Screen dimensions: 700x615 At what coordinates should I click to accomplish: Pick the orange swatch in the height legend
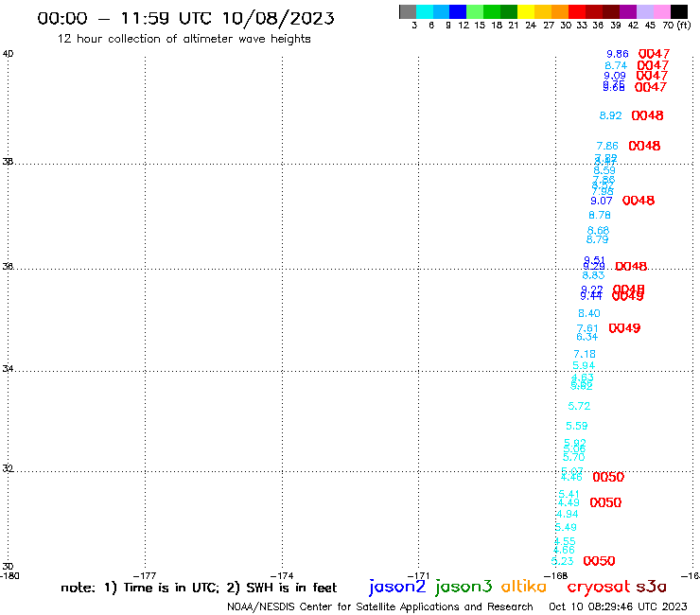pos(560,11)
